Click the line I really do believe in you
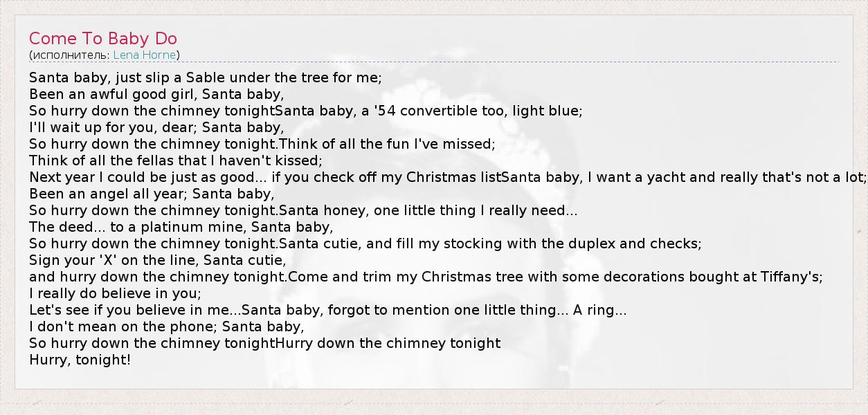The height and width of the screenshot is (415, 868). 115,293
